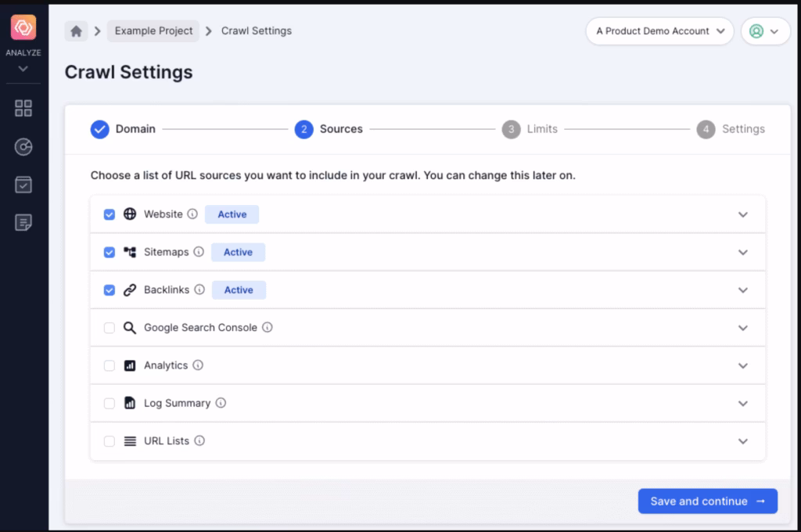Click the circular chart icon in sidebar
The image size is (801, 532).
click(23, 147)
